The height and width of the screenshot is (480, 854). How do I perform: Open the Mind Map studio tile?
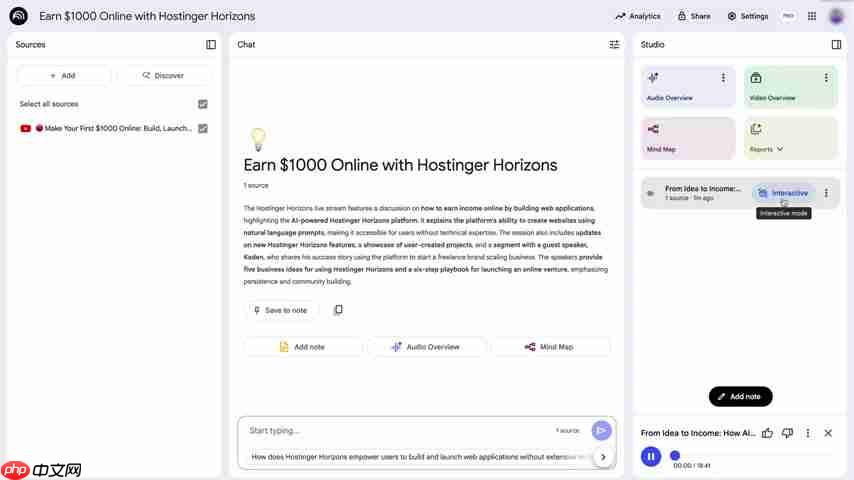pos(687,138)
